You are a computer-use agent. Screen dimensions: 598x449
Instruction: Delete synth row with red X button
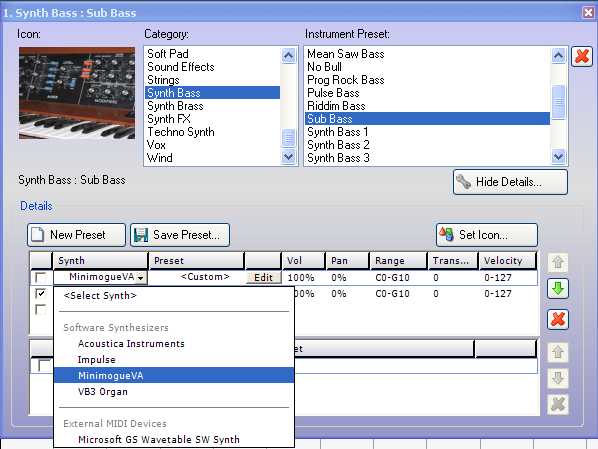[558, 319]
